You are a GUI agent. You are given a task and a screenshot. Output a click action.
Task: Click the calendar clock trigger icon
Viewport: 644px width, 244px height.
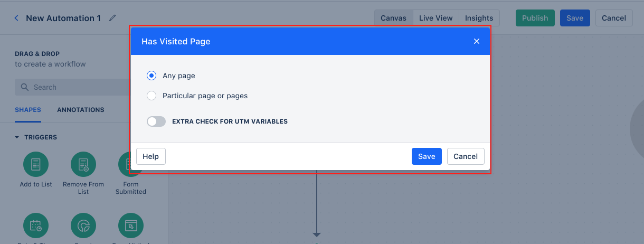pos(36,226)
